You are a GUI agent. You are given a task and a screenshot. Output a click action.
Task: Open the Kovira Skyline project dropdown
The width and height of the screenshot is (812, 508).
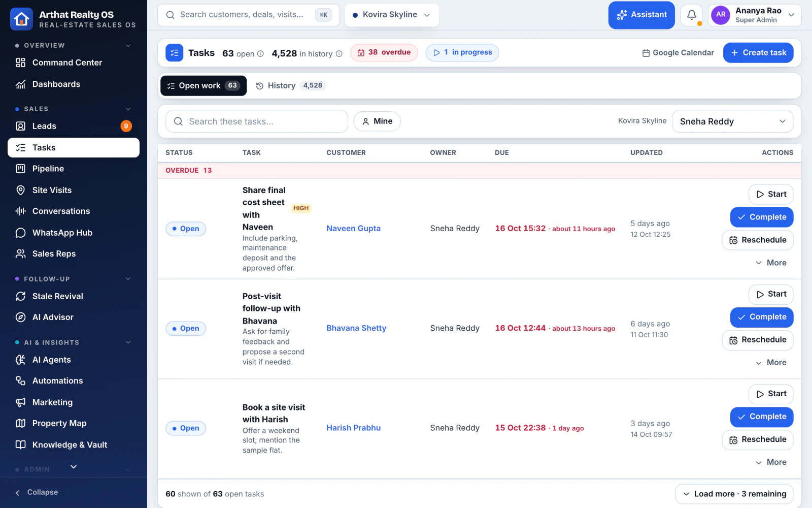[392, 15]
